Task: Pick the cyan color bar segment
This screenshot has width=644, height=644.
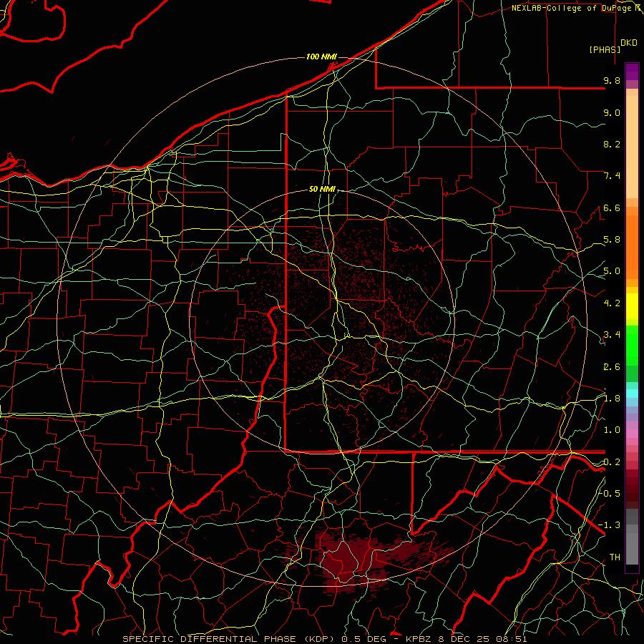Action: [632, 394]
